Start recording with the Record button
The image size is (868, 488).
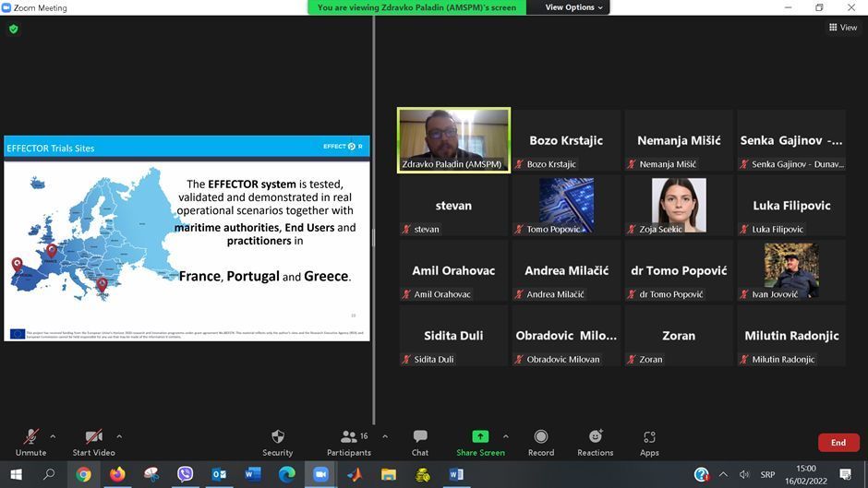541,441
